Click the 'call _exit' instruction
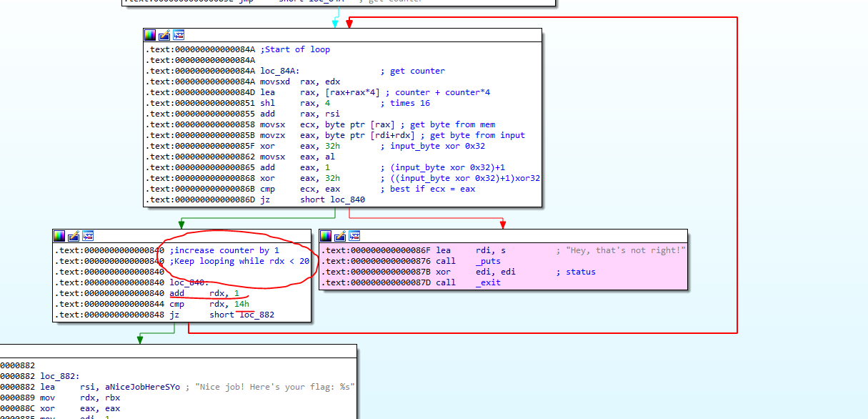The image size is (868, 419). pyautogui.click(x=468, y=282)
